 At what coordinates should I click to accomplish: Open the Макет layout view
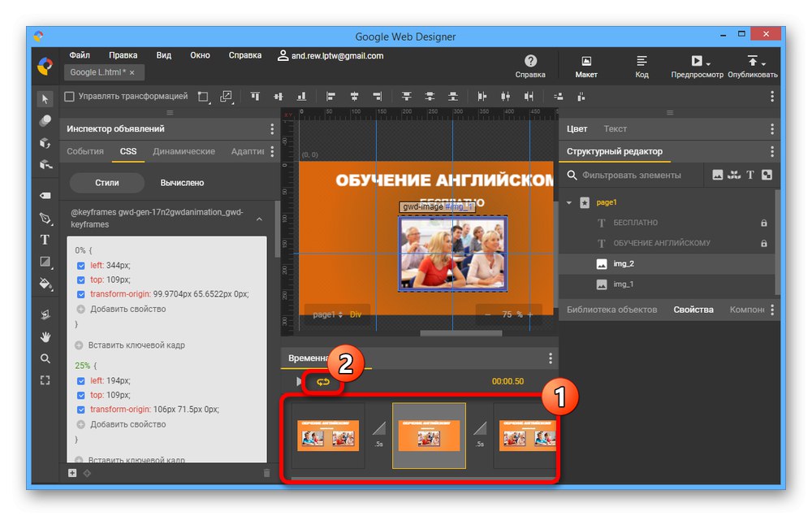586,67
